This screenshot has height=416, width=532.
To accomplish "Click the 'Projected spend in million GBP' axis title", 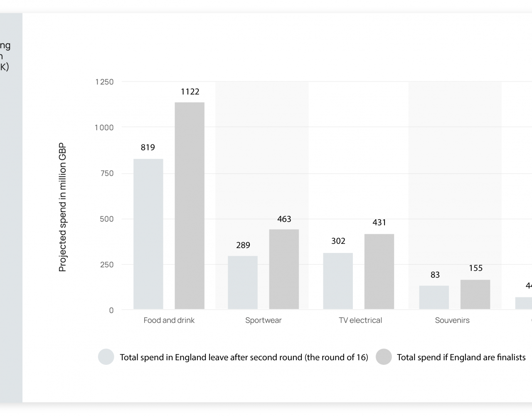I will pyautogui.click(x=63, y=207).
